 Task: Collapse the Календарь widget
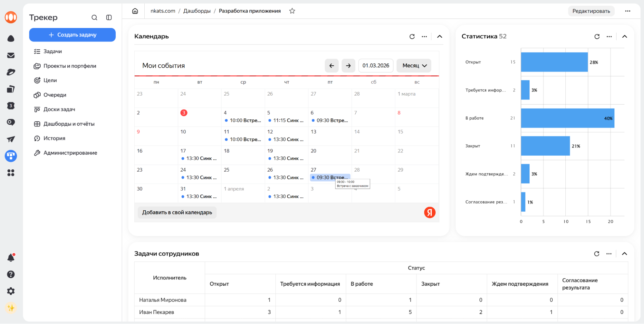point(439,36)
